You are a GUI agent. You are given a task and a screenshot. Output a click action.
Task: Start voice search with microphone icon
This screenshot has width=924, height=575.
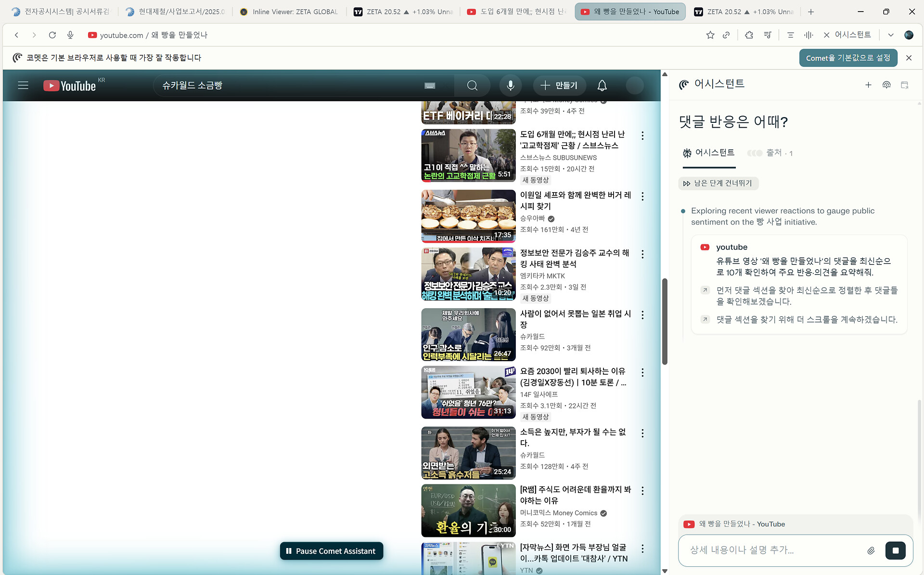[x=510, y=86]
